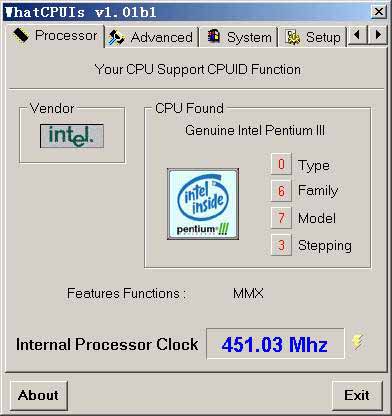Click the System tab Windows flag icon

214,36
